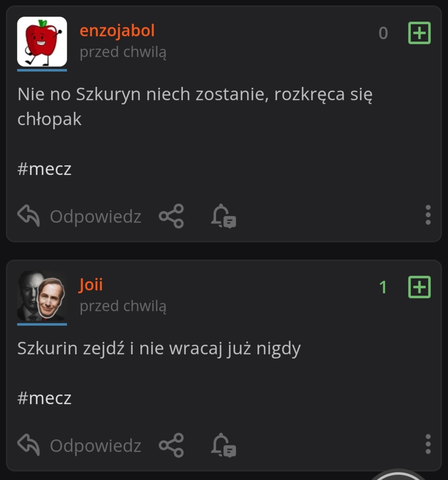Open Joii username profile link
Image resolution: width=448 pixels, height=480 pixels.
[91, 285]
